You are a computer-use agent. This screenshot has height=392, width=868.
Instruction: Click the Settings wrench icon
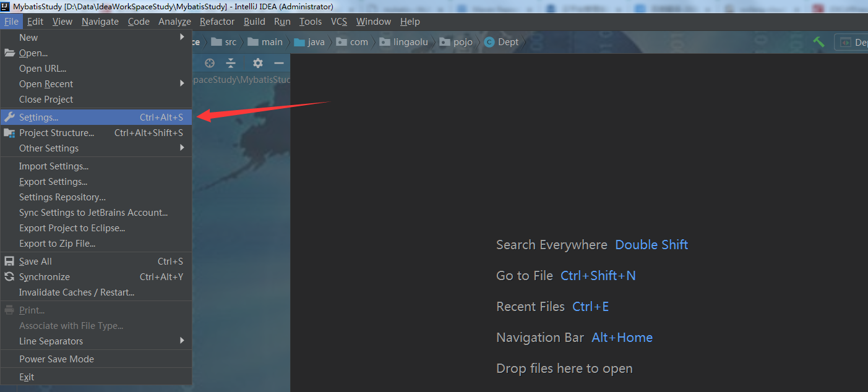coord(9,117)
